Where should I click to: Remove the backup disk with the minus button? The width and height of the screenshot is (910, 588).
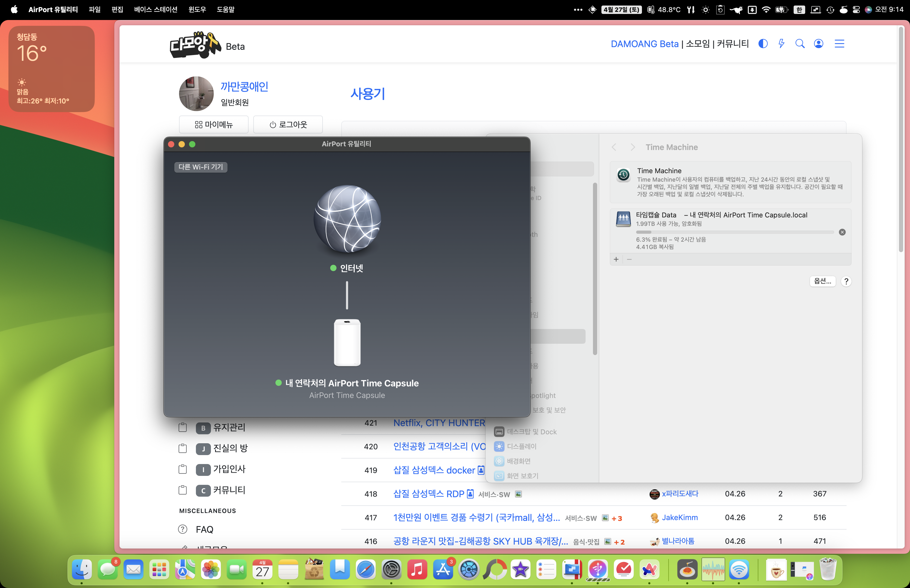pos(629,259)
